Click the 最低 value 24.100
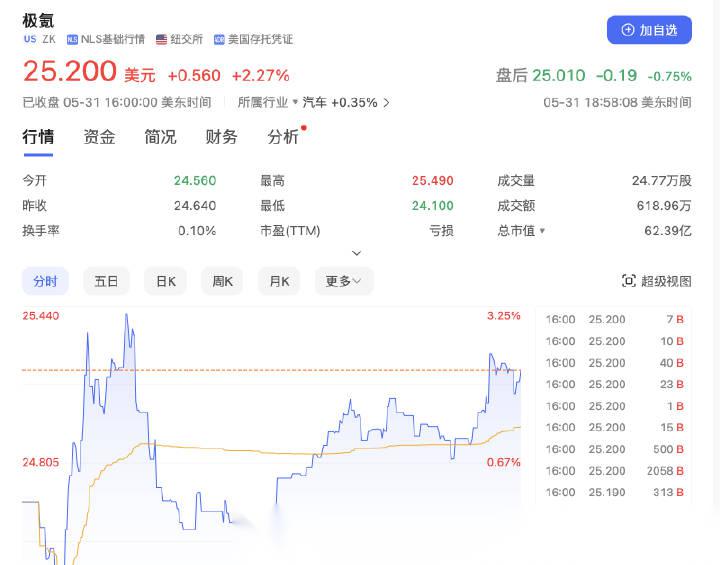720x565 pixels. tap(433, 205)
